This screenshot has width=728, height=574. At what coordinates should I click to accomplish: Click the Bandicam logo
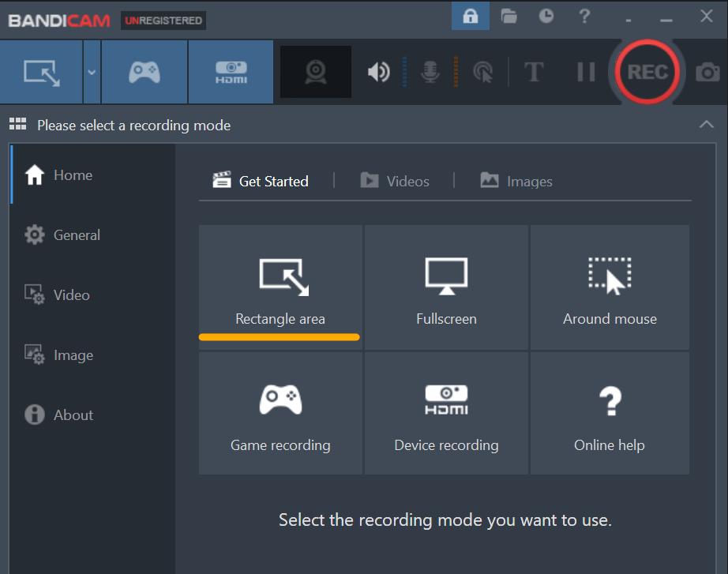[x=59, y=21]
